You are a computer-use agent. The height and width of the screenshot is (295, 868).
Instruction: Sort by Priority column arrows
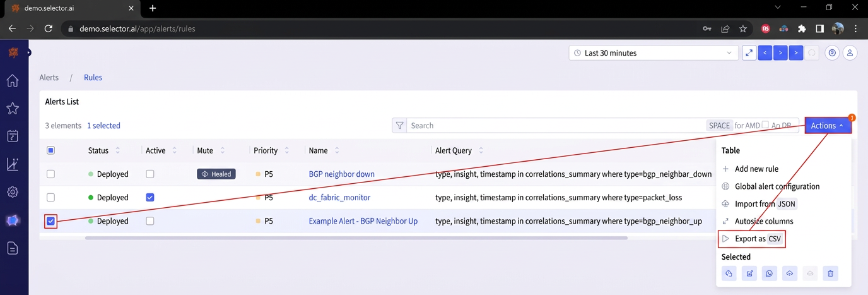click(x=287, y=151)
